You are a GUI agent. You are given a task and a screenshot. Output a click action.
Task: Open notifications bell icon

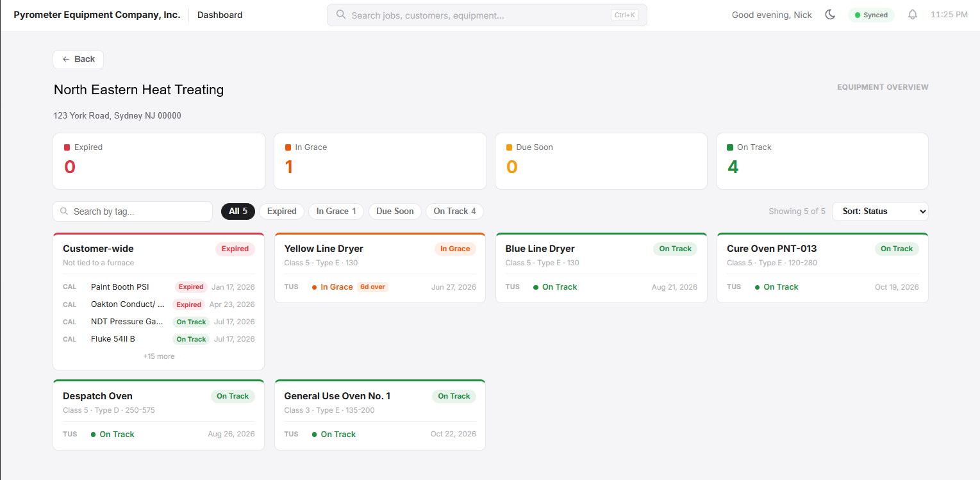click(913, 15)
